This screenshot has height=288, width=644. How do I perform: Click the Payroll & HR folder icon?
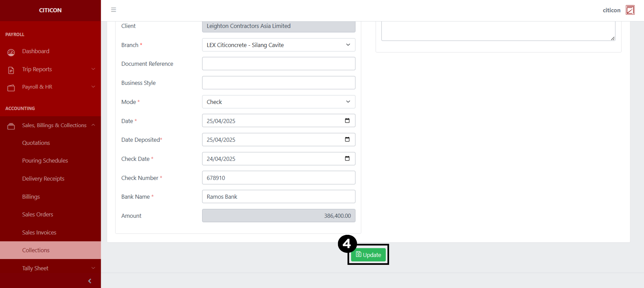[x=11, y=88]
